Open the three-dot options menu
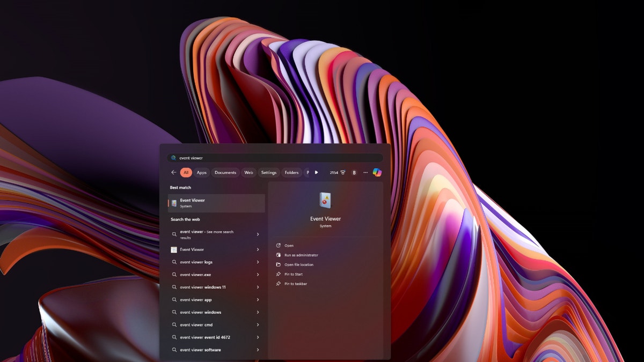 (x=365, y=173)
